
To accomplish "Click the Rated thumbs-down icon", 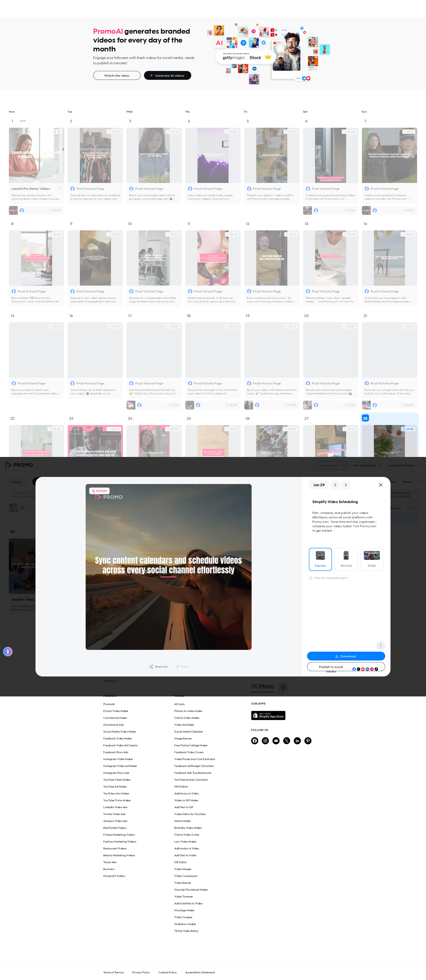I will tap(177, 666).
